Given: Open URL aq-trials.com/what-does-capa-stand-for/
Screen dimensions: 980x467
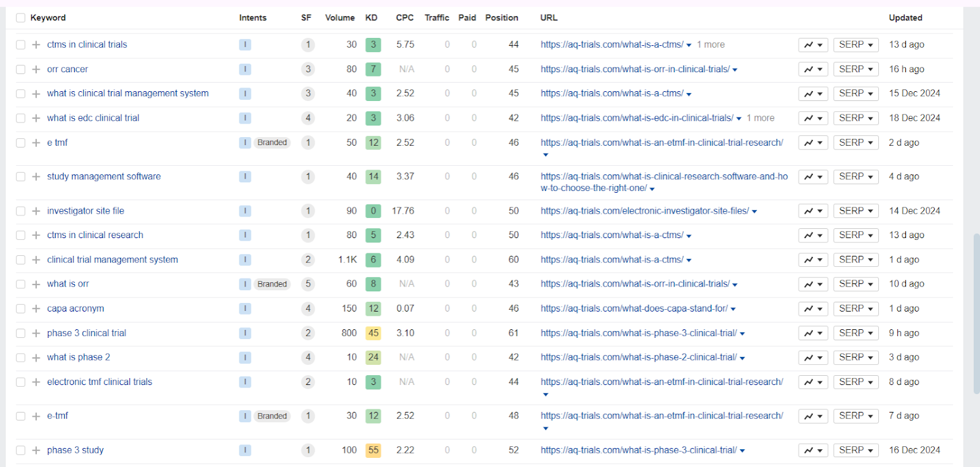Looking at the screenshot, I should pyautogui.click(x=634, y=308).
